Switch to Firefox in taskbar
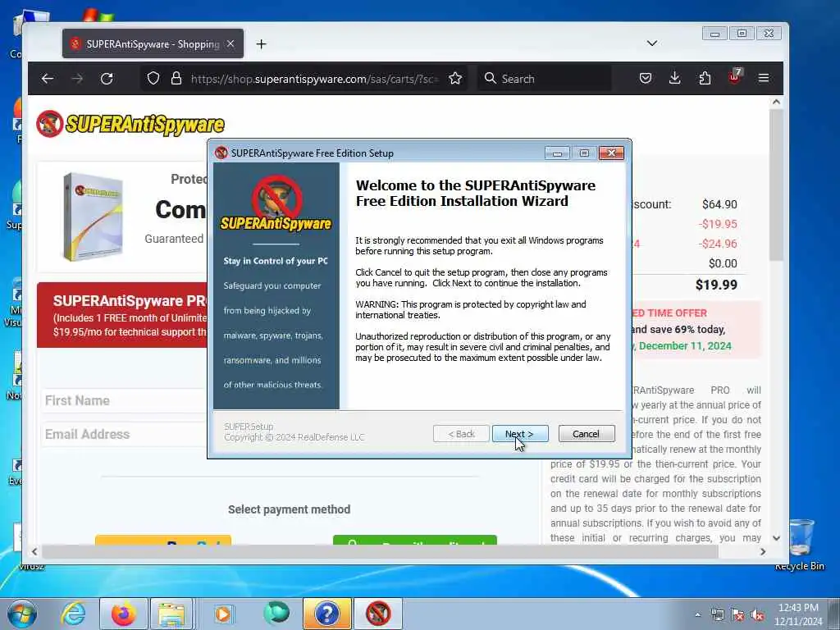This screenshot has height=630, width=840. (x=123, y=614)
